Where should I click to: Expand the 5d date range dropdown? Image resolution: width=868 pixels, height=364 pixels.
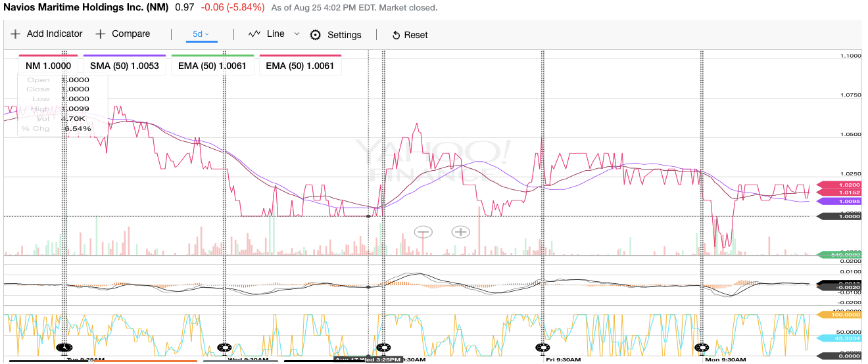201,34
